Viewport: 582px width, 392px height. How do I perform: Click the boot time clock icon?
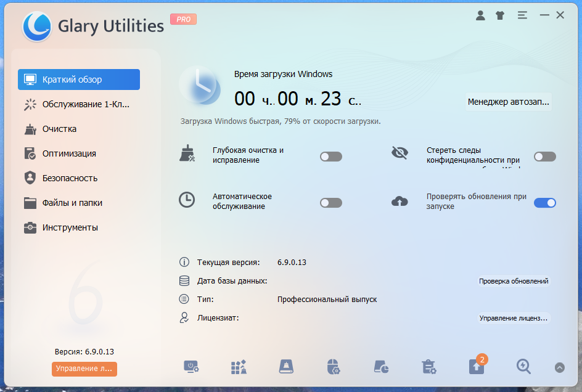(x=200, y=86)
